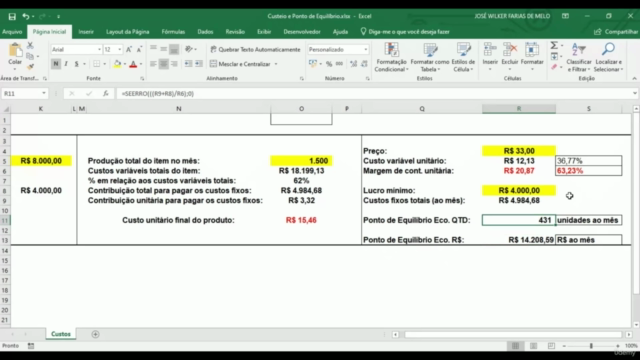This screenshot has height=360, width=640.
Task: Open the Inserir ribbon tab
Action: 86,32
